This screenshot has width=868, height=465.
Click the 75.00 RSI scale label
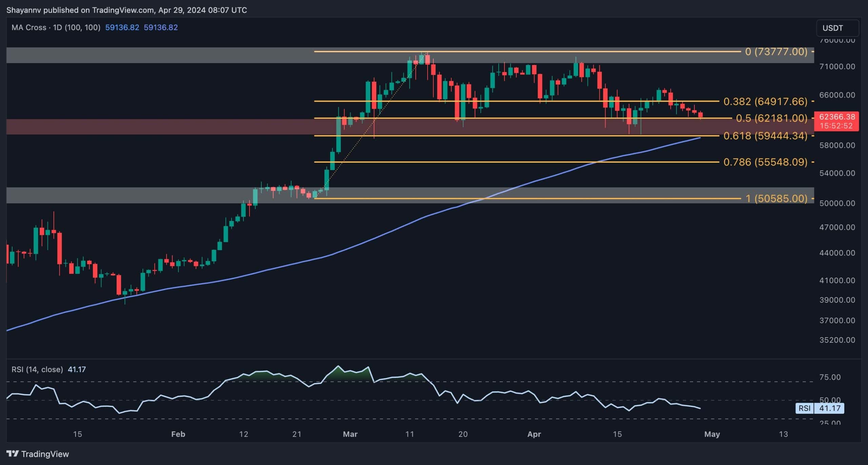[x=830, y=377]
